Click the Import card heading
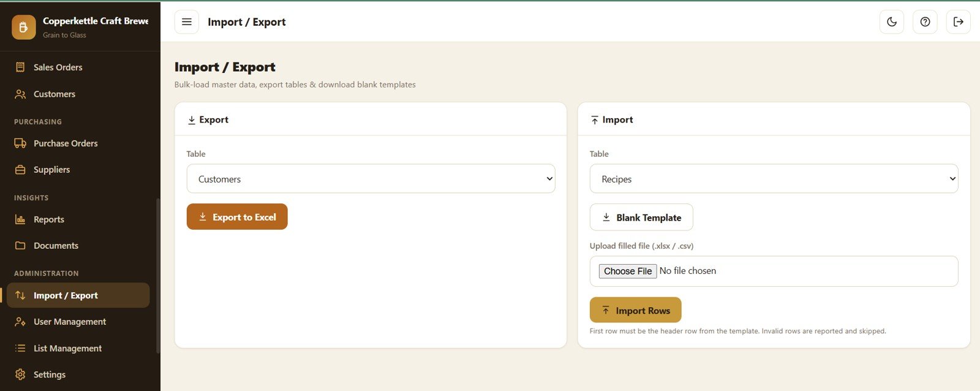The width and height of the screenshot is (980, 391). tap(611, 120)
